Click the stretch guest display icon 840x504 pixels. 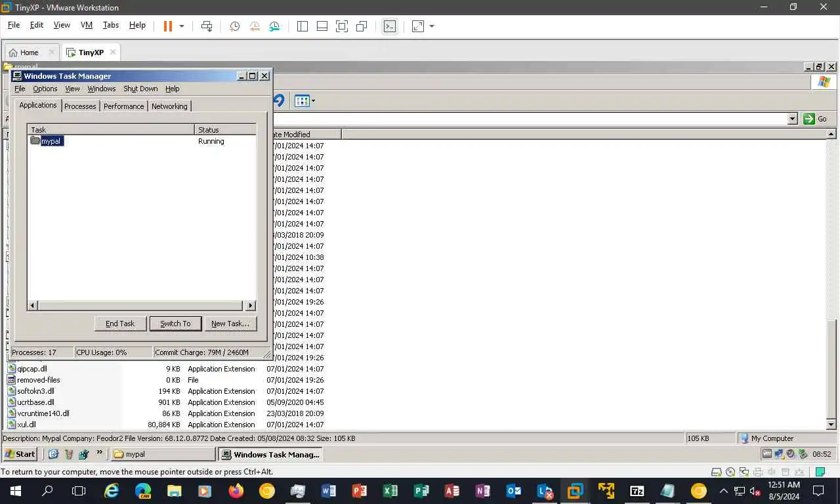pos(418,26)
